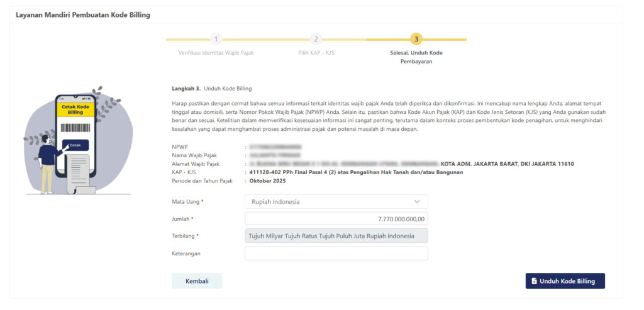This screenshot has height=310, width=644.
Task: Select the Selesai, Unduh Kode Pembayaran step
Action: click(x=416, y=57)
